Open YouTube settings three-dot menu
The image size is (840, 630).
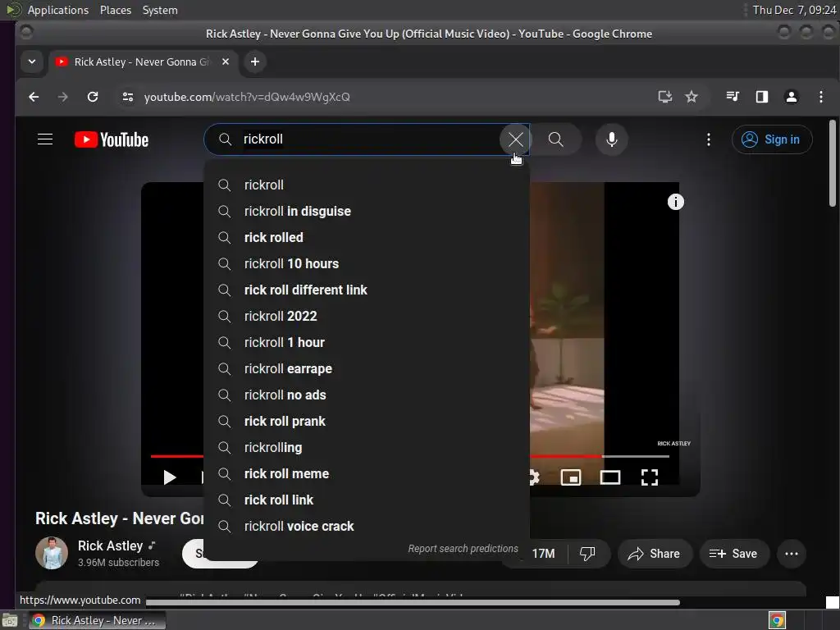708,139
